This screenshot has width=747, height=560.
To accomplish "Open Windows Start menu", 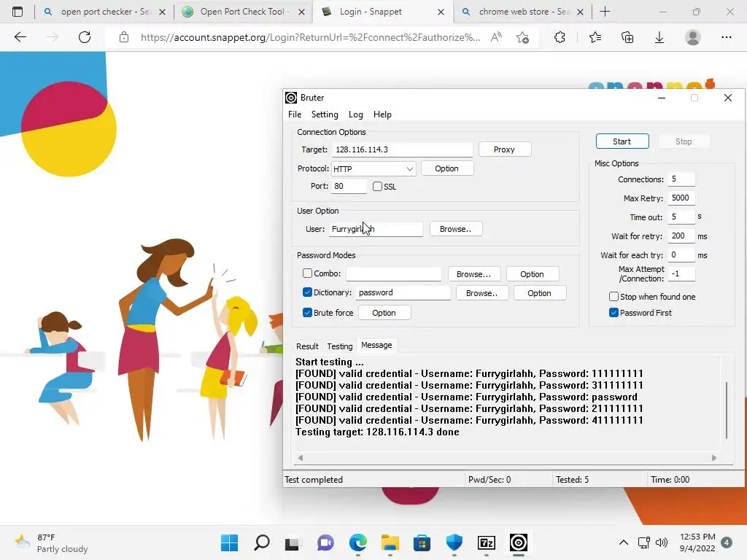I will [x=229, y=542].
